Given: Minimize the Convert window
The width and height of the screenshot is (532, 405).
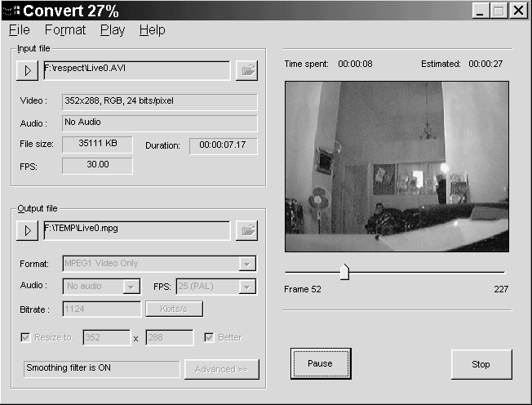Looking at the screenshot, I should pyautogui.click(x=481, y=11).
